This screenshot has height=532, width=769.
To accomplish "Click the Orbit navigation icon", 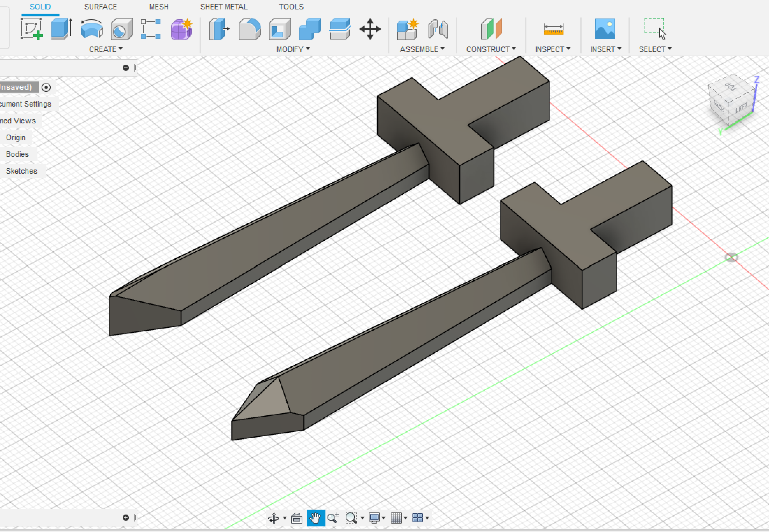I will 274,518.
